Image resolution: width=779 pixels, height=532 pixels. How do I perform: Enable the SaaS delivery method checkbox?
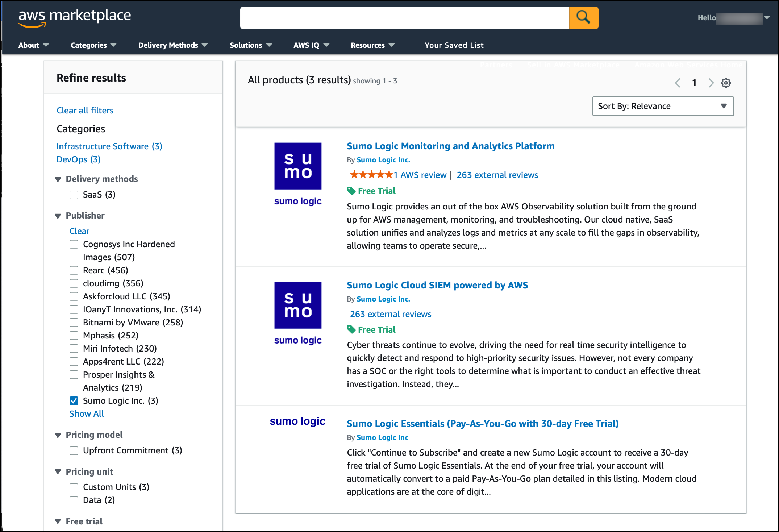coord(74,195)
